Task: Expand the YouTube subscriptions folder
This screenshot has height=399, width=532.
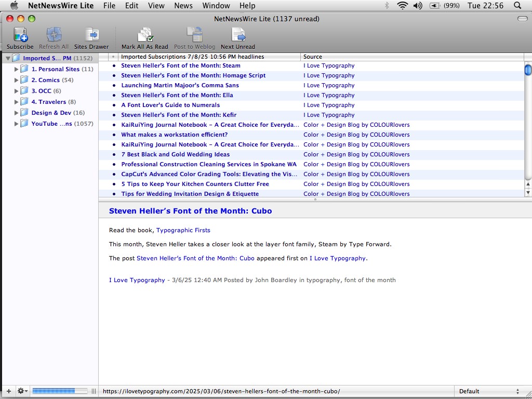Action: (x=16, y=124)
